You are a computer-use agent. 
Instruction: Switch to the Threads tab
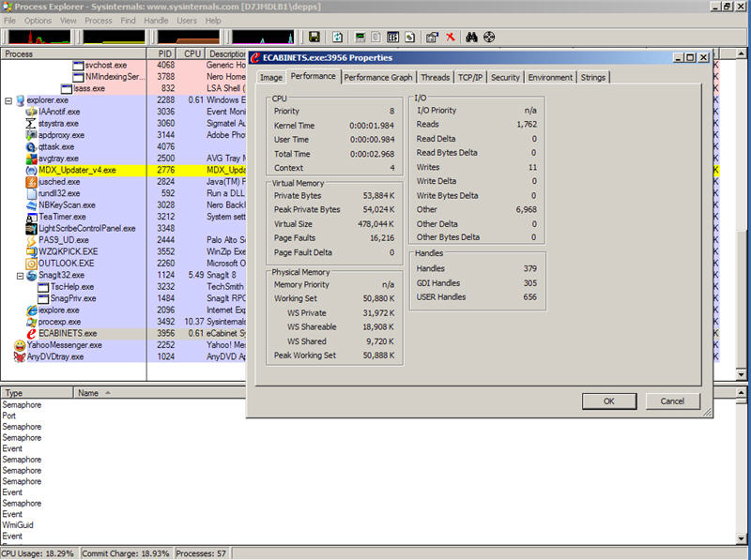(x=436, y=78)
